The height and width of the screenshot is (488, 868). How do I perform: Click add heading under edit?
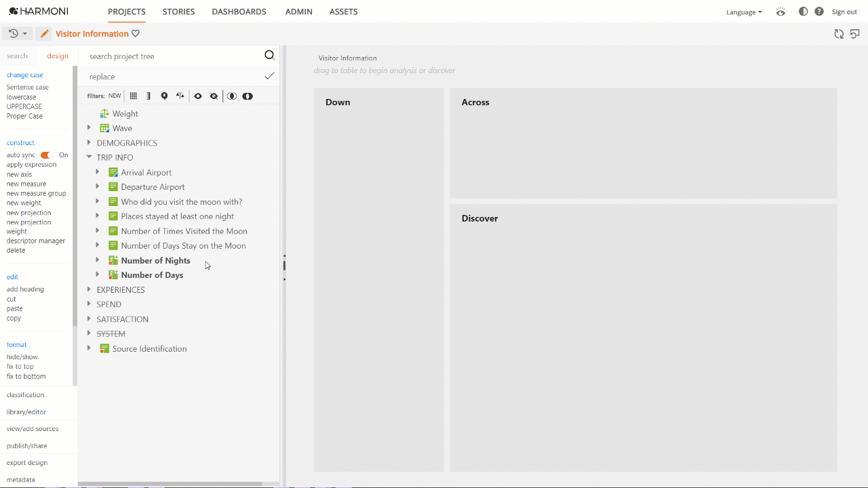(x=25, y=289)
